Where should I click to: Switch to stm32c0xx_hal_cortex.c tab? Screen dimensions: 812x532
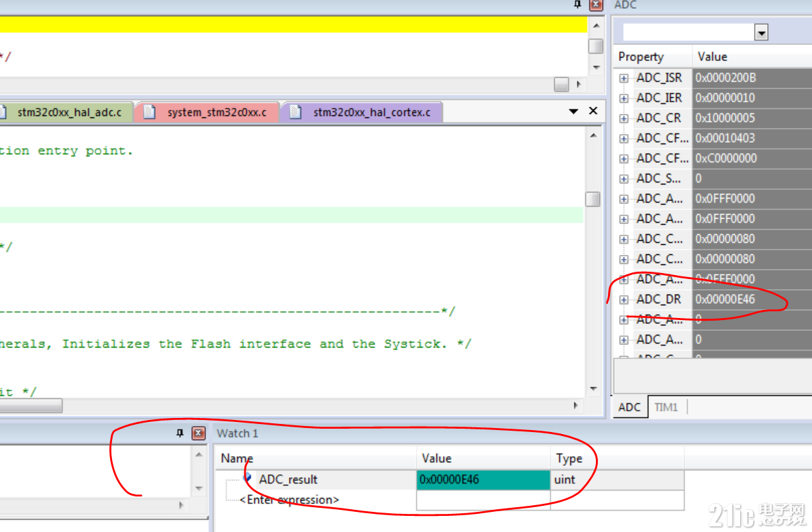coord(372,112)
